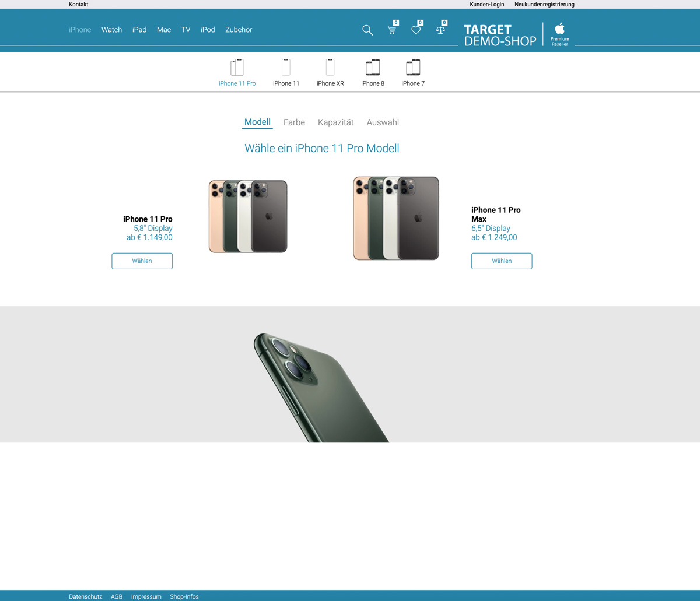Open the iPad menu item

139,30
